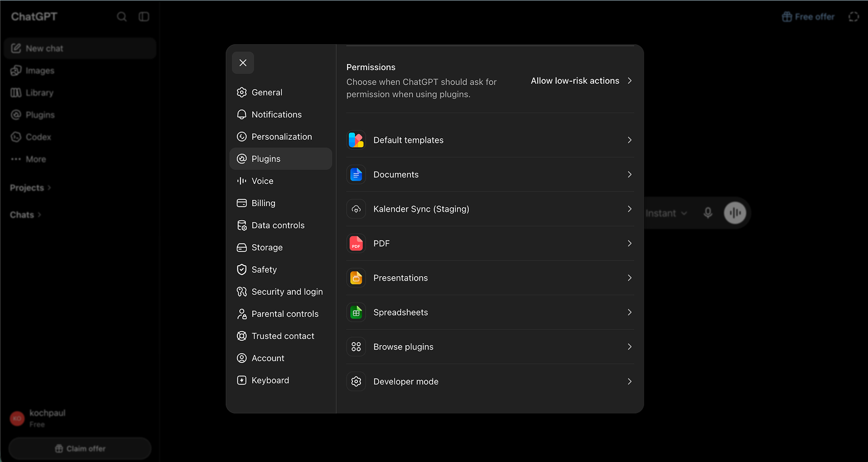Viewport: 868px width, 462px height.
Task: Click the temporary chat dashed circle icon
Action: click(854, 17)
